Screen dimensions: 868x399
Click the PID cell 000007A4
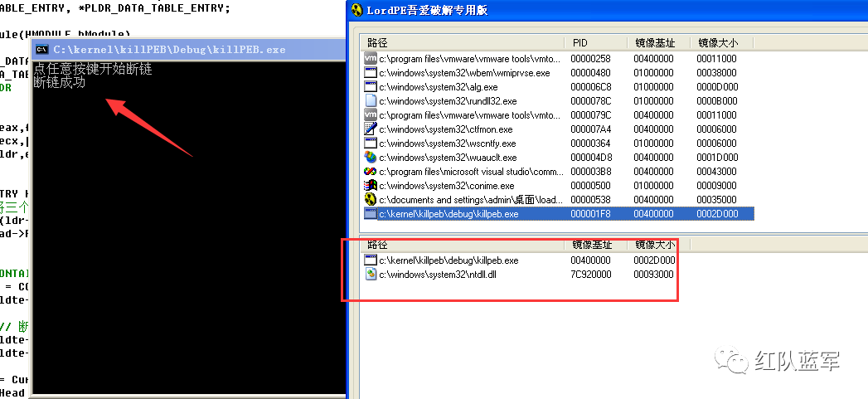pyautogui.click(x=590, y=129)
